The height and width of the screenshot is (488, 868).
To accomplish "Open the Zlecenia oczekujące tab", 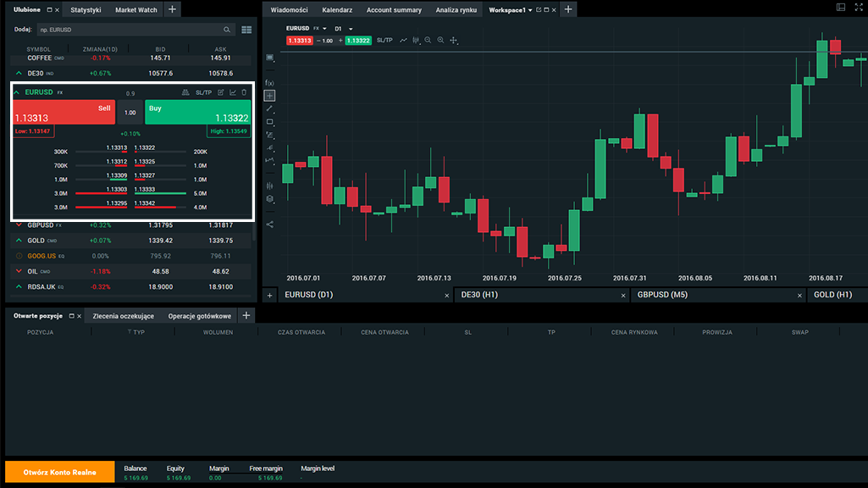I will pos(123,316).
